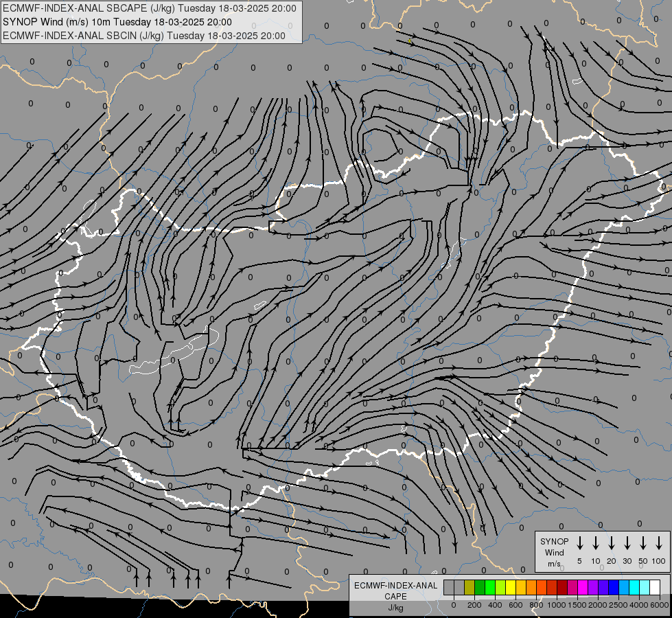Select the olive CAPE swatch before 200
The height and width of the screenshot is (618, 672).
point(470,587)
